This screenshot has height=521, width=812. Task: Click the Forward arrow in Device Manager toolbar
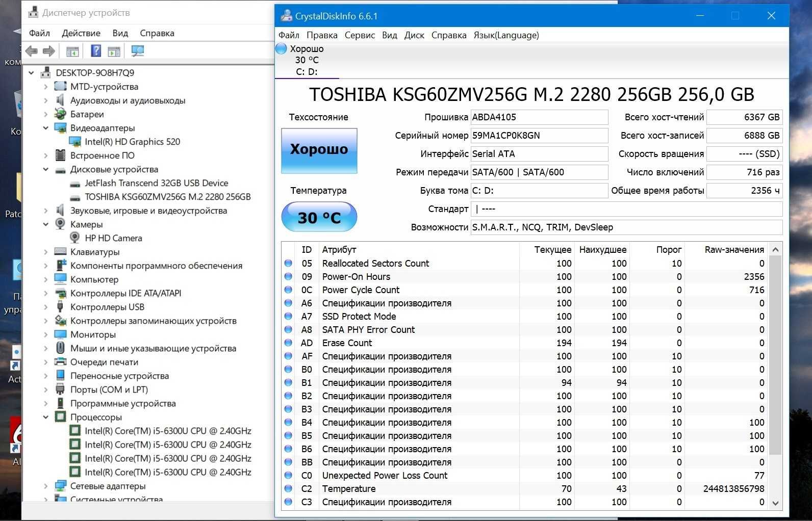coord(49,51)
